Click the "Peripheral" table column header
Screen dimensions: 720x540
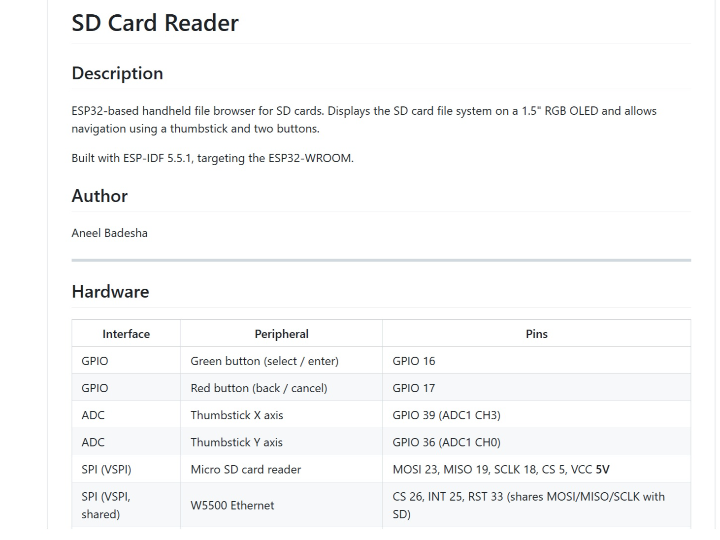click(x=281, y=334)
